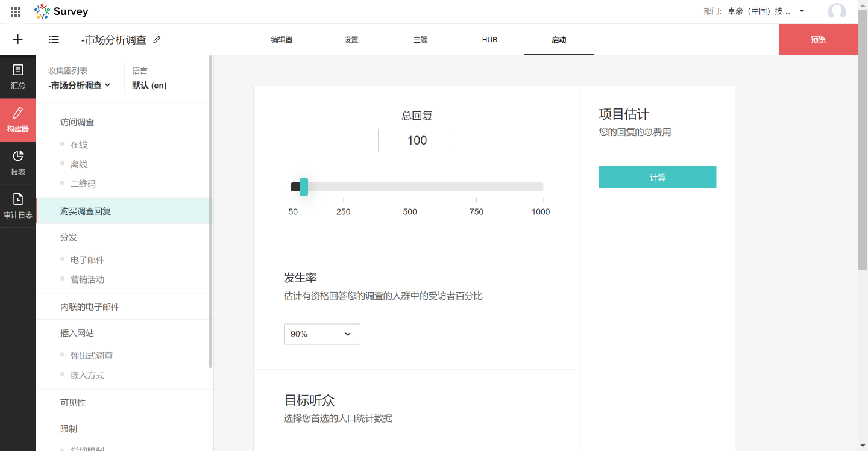Select 默认 (en) language option

[149, 86]
